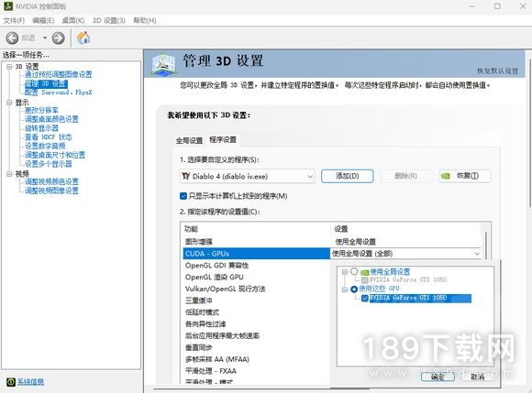Screen dimensions: 532x393
Task: Open 旋转显示器 in task tree
Action: 41,128
